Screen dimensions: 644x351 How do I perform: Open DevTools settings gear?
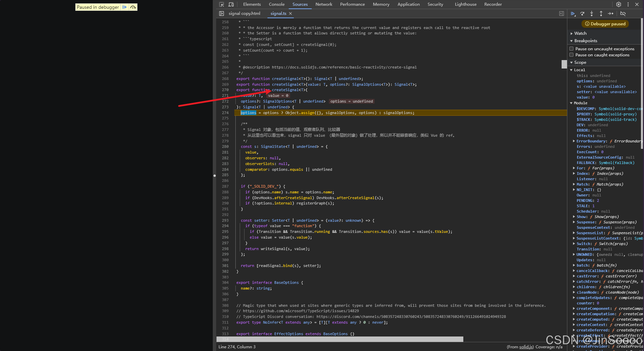click(619, 4)
